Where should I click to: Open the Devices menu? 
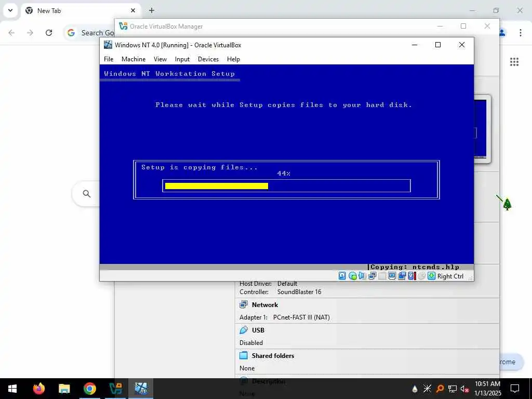(x=208, y=59)
